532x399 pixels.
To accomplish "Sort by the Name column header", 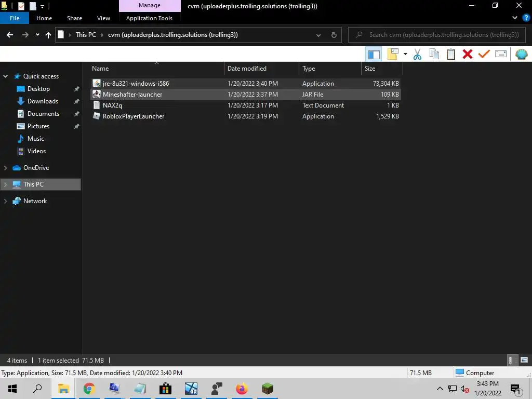I will pyautogui.click(x=156, y=69).
